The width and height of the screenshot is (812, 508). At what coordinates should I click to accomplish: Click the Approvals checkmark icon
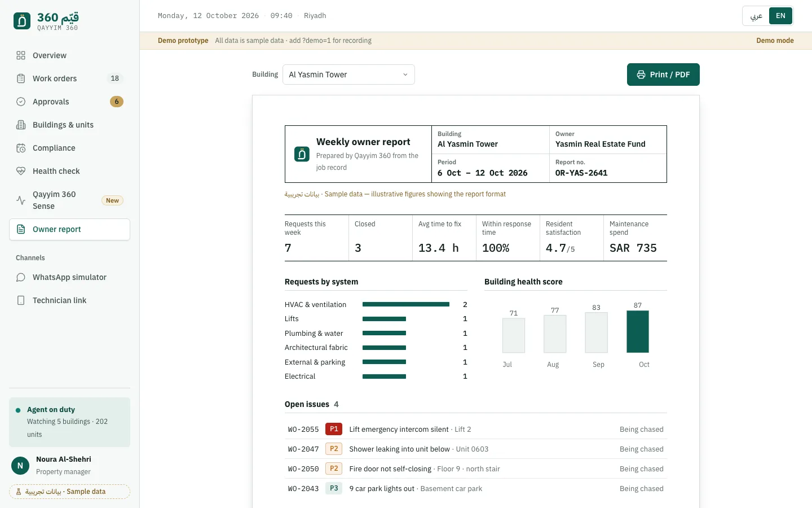21,102
